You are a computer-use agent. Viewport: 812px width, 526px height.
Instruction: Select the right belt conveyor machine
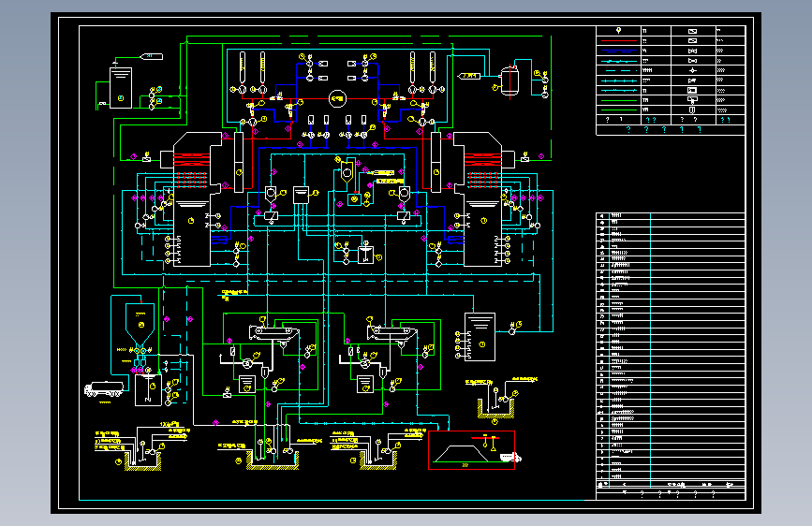pos(392,334)
